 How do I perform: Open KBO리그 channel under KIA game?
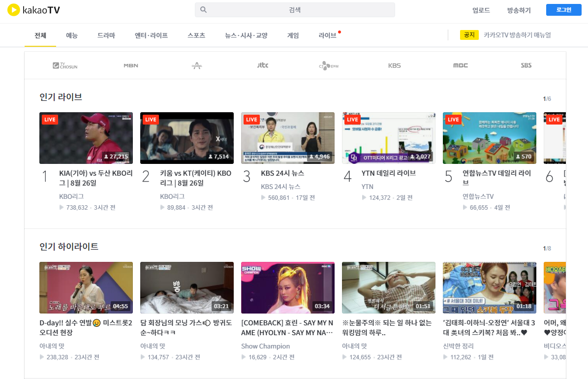[71, 196]
